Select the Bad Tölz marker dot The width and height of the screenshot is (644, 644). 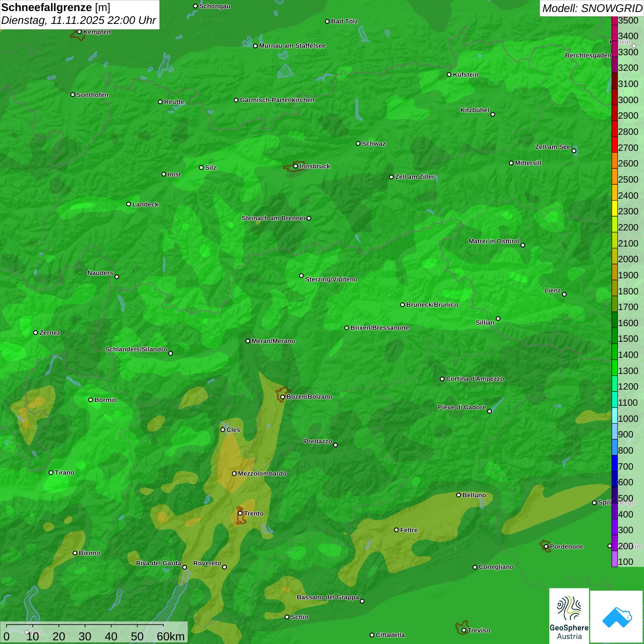(327, 22)
